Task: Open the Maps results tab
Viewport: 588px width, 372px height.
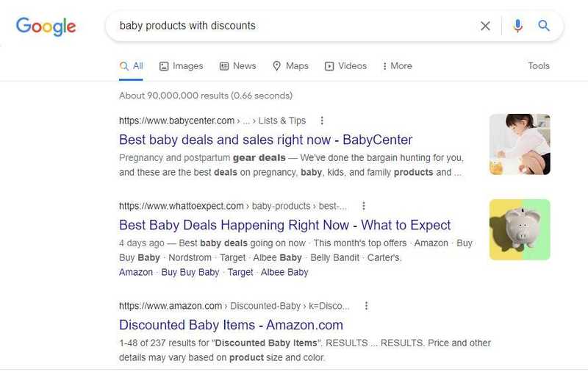Action: point(290,66)
